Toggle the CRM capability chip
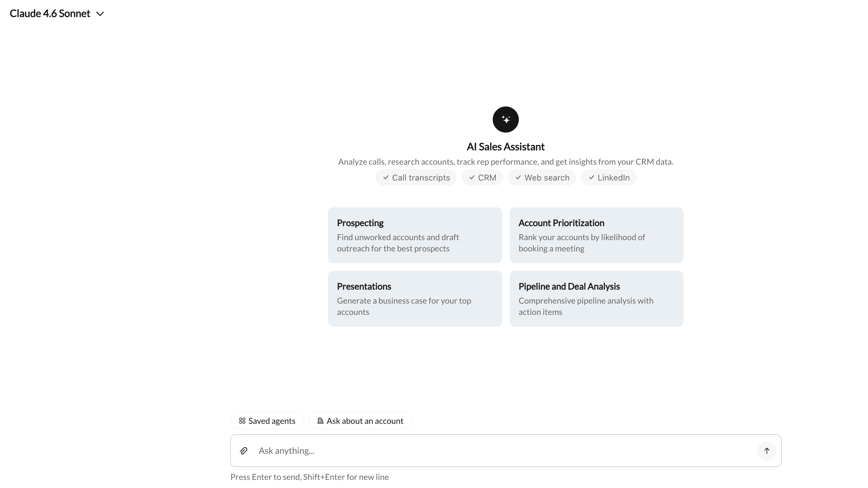 (x=482, y=177)
